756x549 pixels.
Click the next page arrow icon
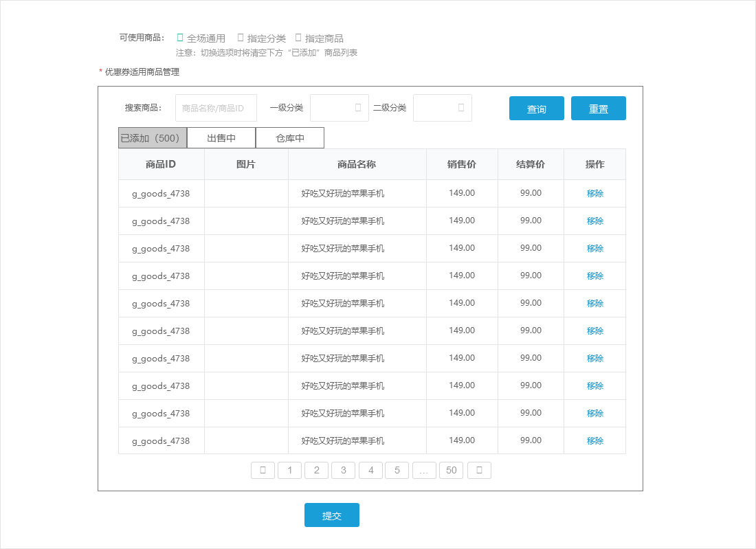click(x=479, y=470)
